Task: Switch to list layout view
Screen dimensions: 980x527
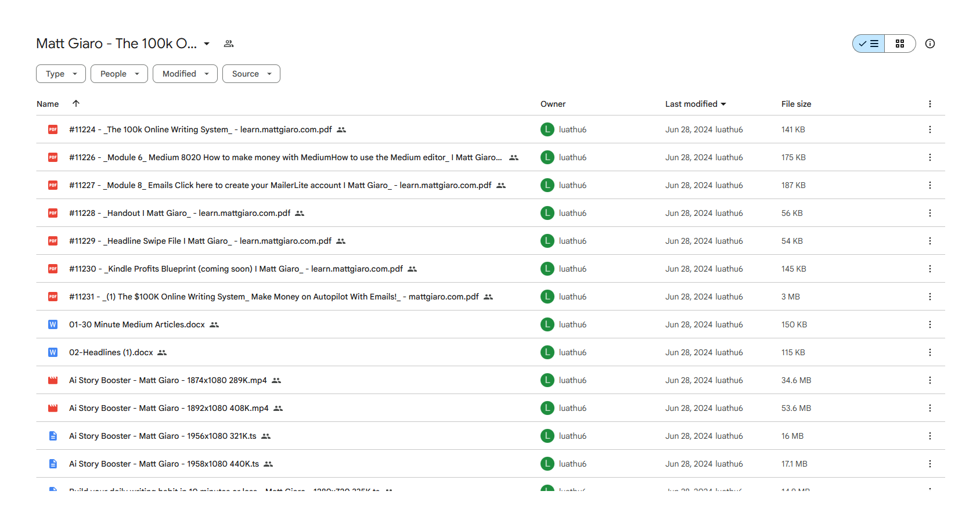Action: (x=869, y=44)
